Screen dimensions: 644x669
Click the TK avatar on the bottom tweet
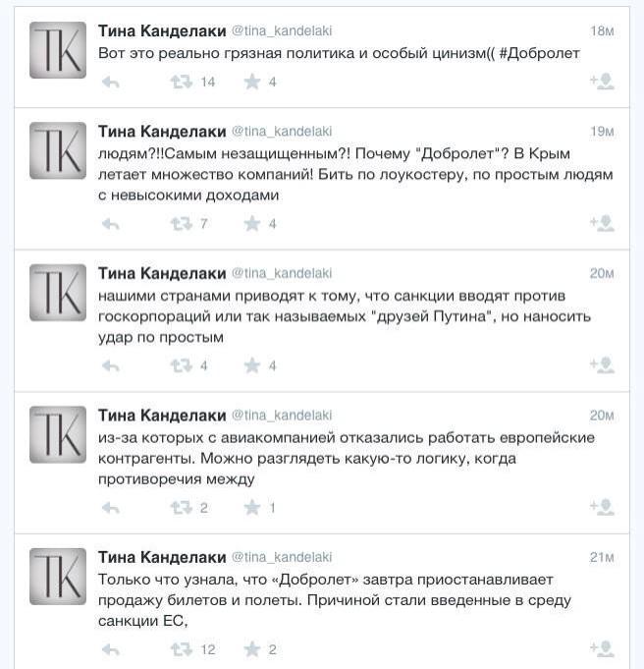point(58,576)
